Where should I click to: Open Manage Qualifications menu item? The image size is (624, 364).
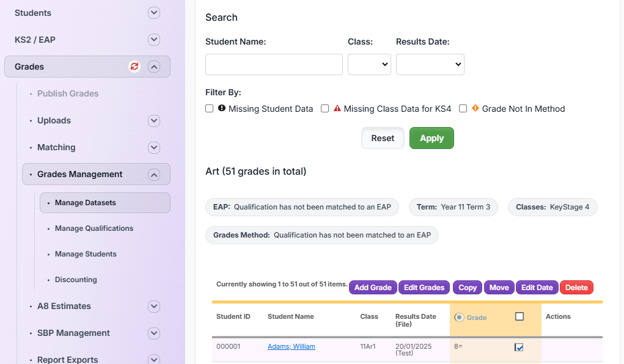94,228
